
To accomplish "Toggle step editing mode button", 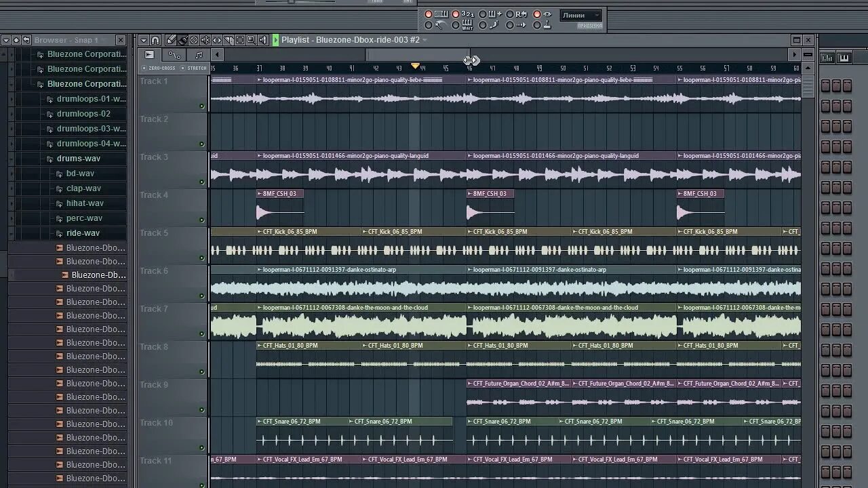I will coord(490,25).
